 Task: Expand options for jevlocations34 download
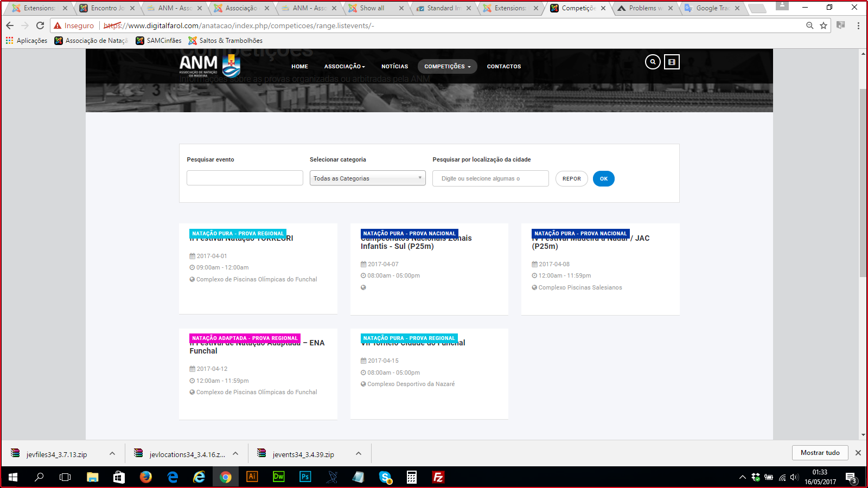[235, 454]
